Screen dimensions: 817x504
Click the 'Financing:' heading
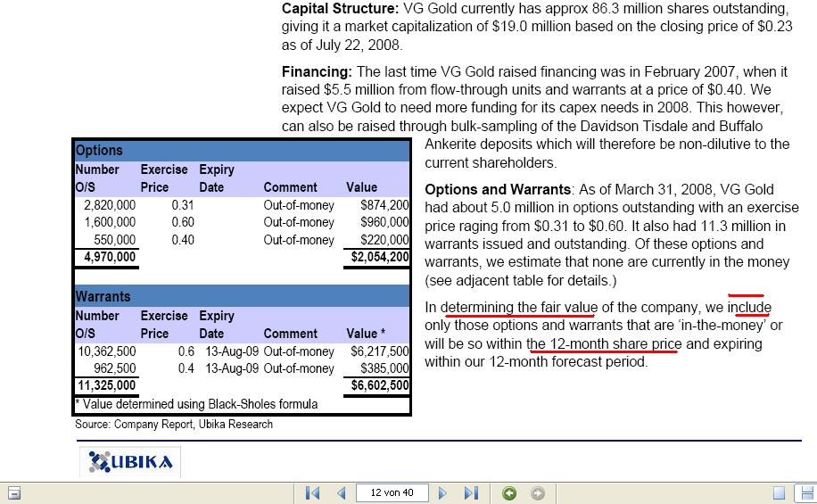(x=317, y=71)
